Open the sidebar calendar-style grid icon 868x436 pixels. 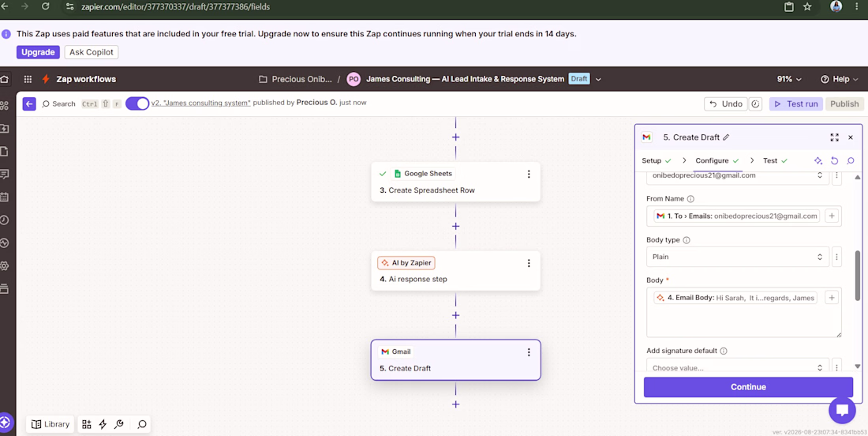tap(5, 197)
